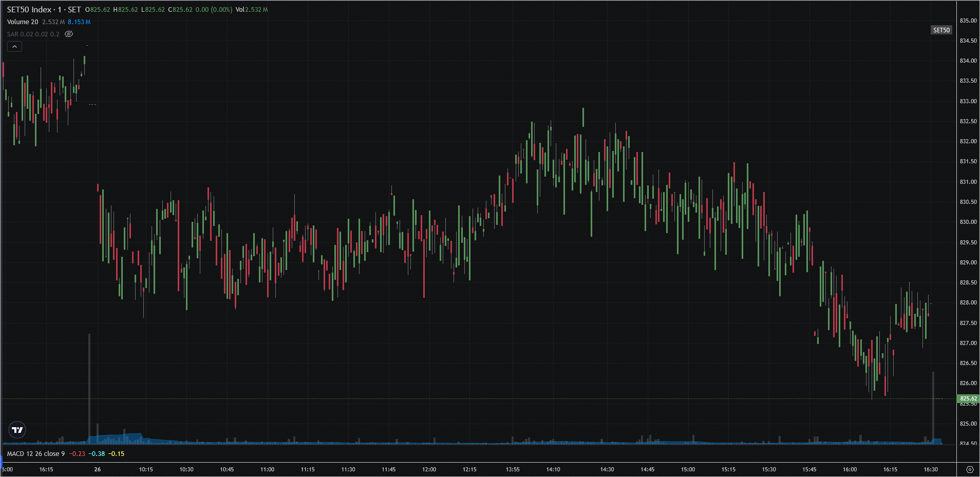980x477 pixels.
Task: Click the SET50 Index symbol title
Action: (x=44, y=10)
